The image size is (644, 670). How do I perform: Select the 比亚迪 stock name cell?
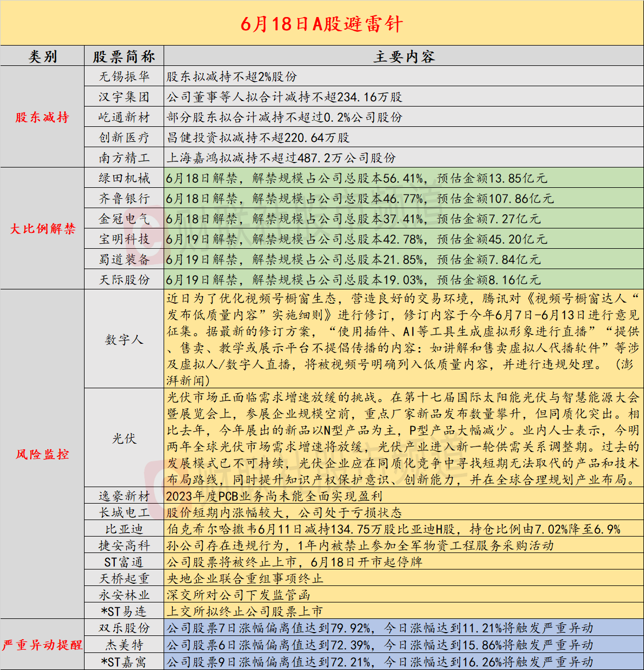point(124,529)
